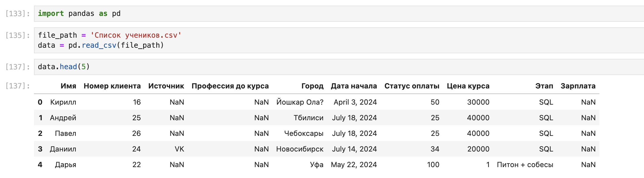The width and height of the screenshot is (644, 178).
Task: Click the Зарплата column header
Action: pos(578,86)
